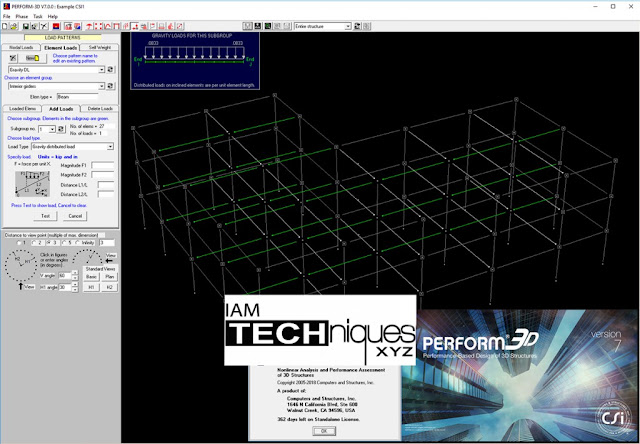Click the H1 standard view button

91,287
